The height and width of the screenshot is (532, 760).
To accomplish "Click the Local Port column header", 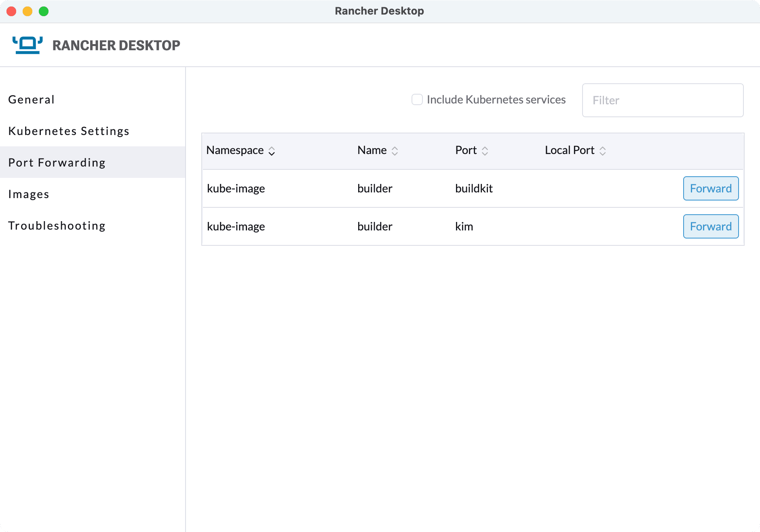I will (x=570, y=150).
